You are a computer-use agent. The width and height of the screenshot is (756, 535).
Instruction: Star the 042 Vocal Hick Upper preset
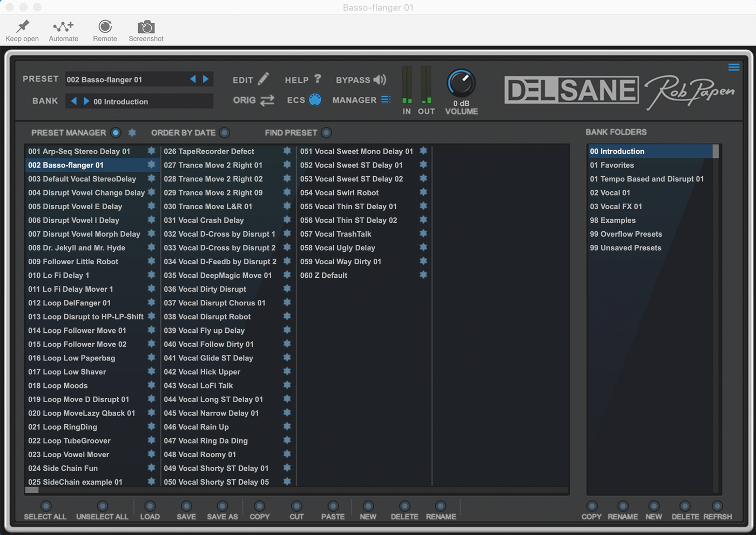(x=287, y=371)
